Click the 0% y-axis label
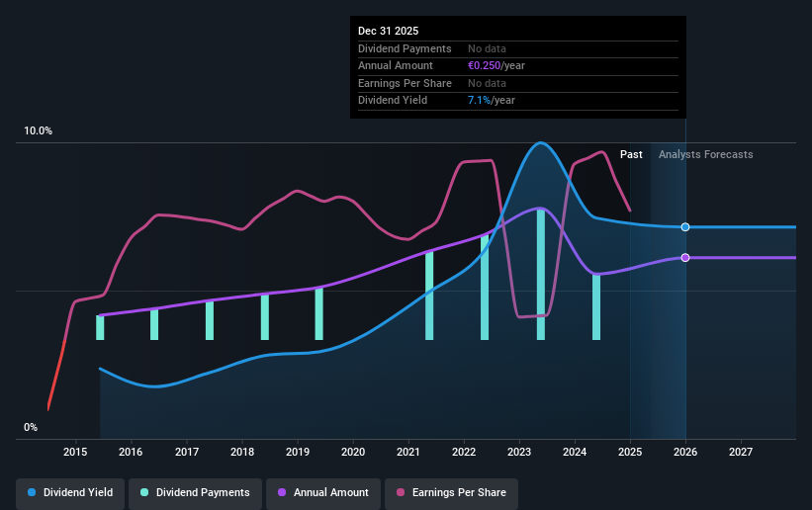This screenshot has width=812, height=510. 31,428
